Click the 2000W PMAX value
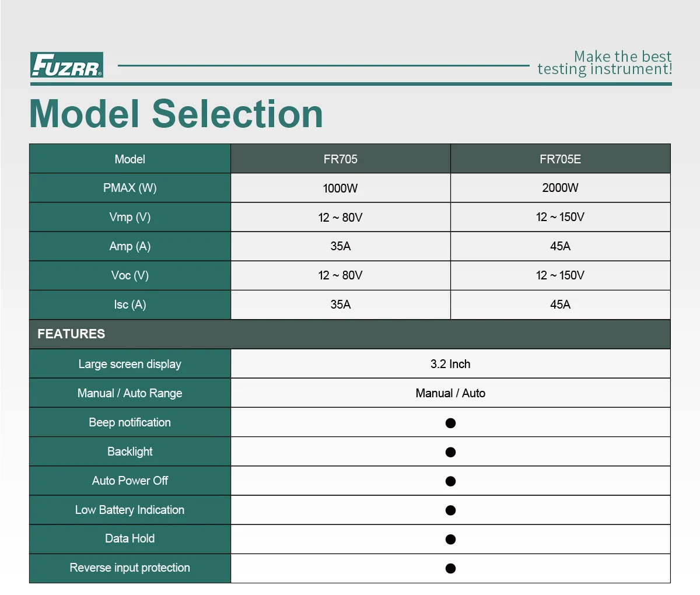Viewport: 700px width, 595px height. coord(561,188)
